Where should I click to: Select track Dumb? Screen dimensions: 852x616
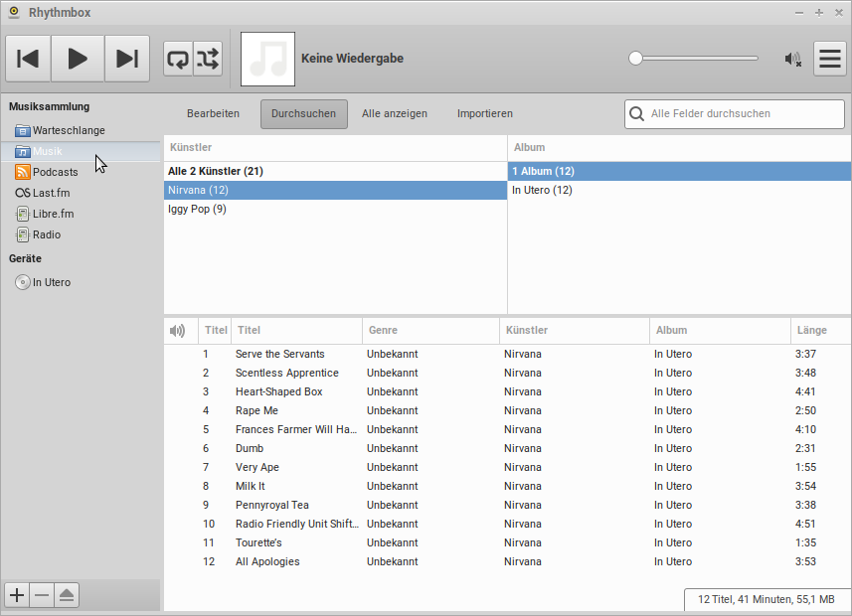pyautogui.click(x=507, y=449)
